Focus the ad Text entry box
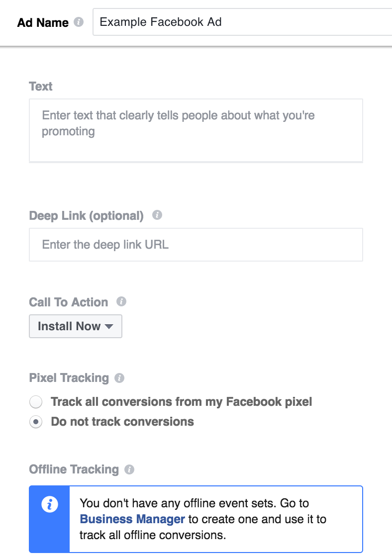This screenshot has width=392, height=558. [196, 130]
